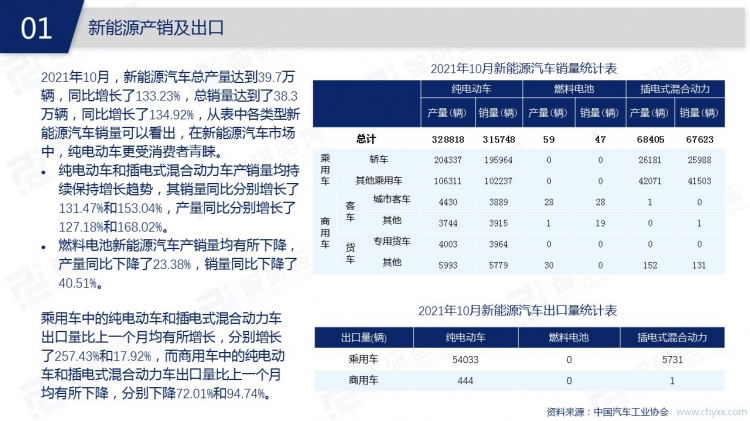
Task: Click the 01 slide number badge
Action: point(35,27)
